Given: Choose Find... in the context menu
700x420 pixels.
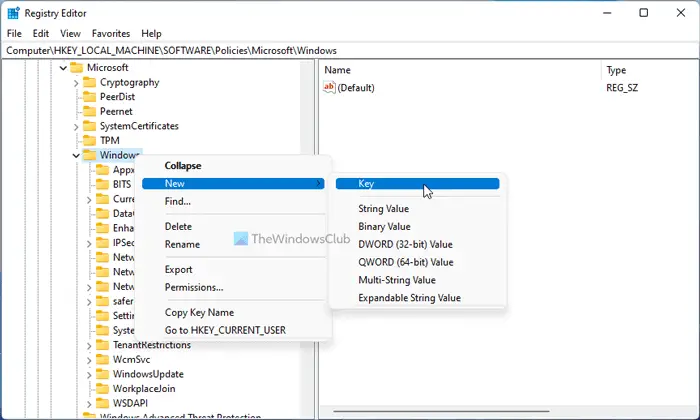Looking at the screenshot, I should pos(233,201).
